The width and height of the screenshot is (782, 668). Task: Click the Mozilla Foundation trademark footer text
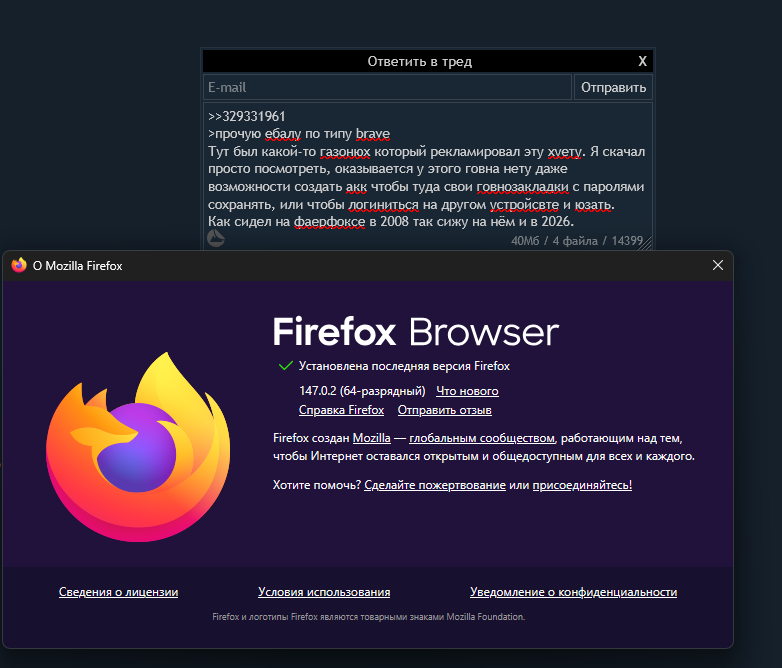tap(369, 617)
